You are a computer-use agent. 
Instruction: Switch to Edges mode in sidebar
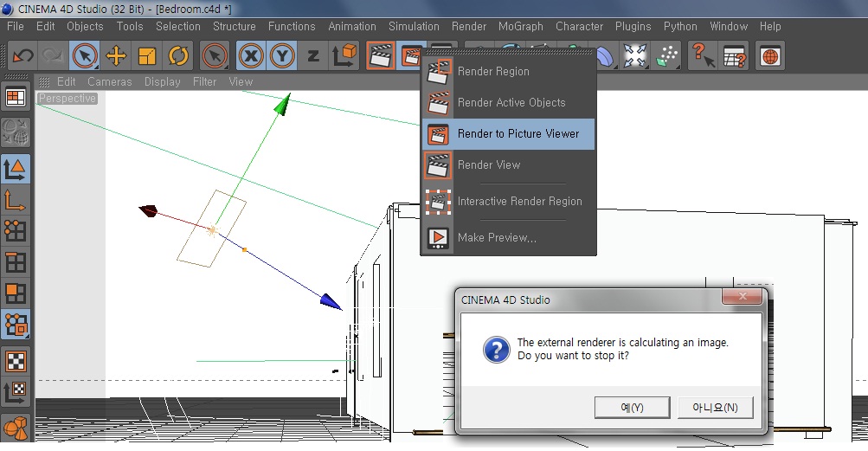15,262
